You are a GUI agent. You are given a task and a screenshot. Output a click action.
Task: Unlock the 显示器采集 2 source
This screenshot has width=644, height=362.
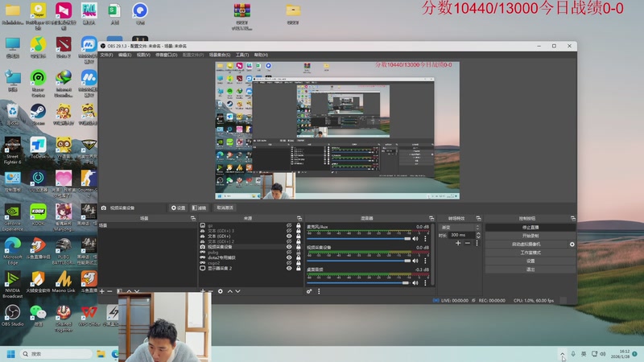point(298,268)
